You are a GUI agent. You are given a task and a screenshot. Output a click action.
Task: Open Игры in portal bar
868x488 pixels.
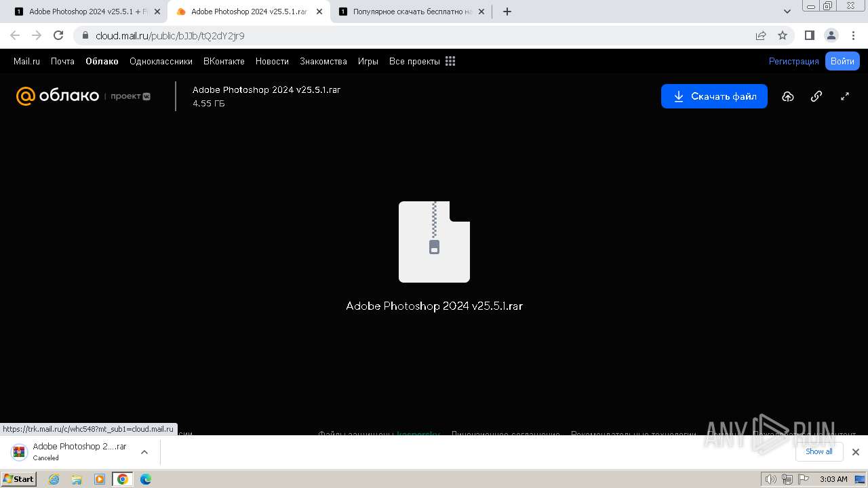[x=368, y=61]
